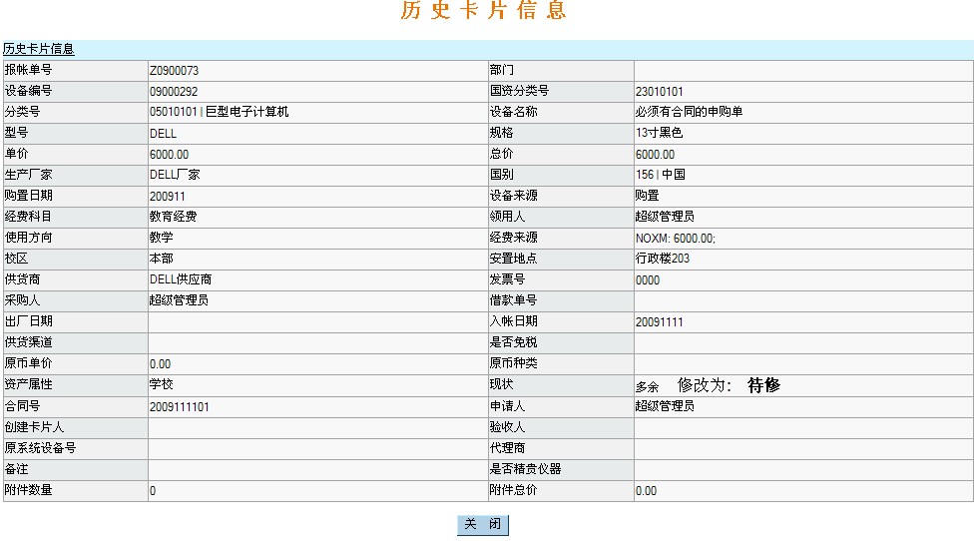
Task: Select the modified status 待修
Action: coord(763,385)
